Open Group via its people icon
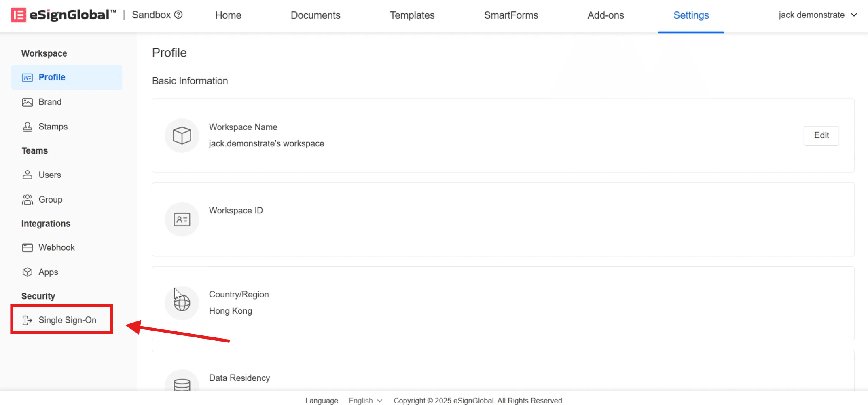Screen dimensions: 868x405 point(27,200)
